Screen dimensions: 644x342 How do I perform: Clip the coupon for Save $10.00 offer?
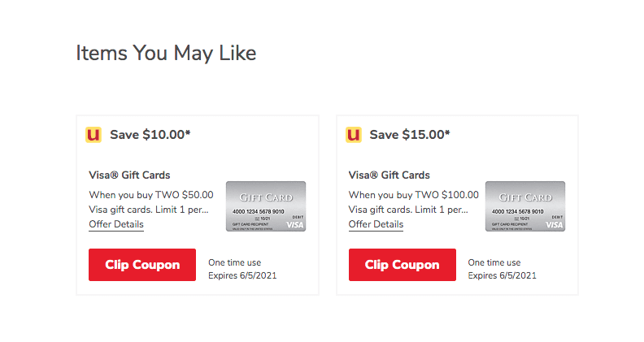142,265
